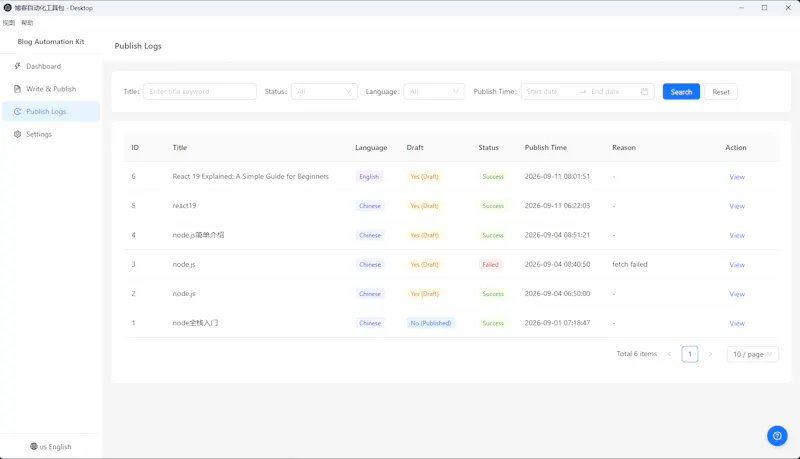800x459 pixels.
Task: Maximize the application window
Action: coord(764,8)
